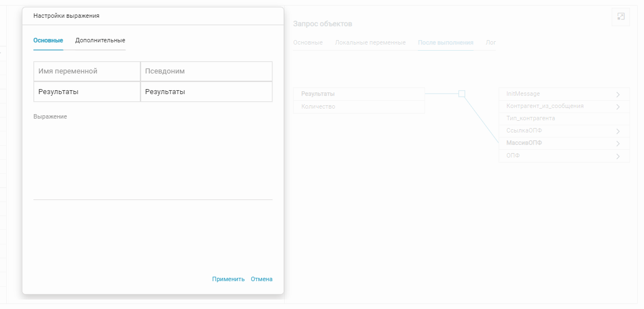Image resolution: width=644 pixels, height=309 pixels.
Task: Select Основные tab in Настройки выражения dialog
Action: [48, 41]
